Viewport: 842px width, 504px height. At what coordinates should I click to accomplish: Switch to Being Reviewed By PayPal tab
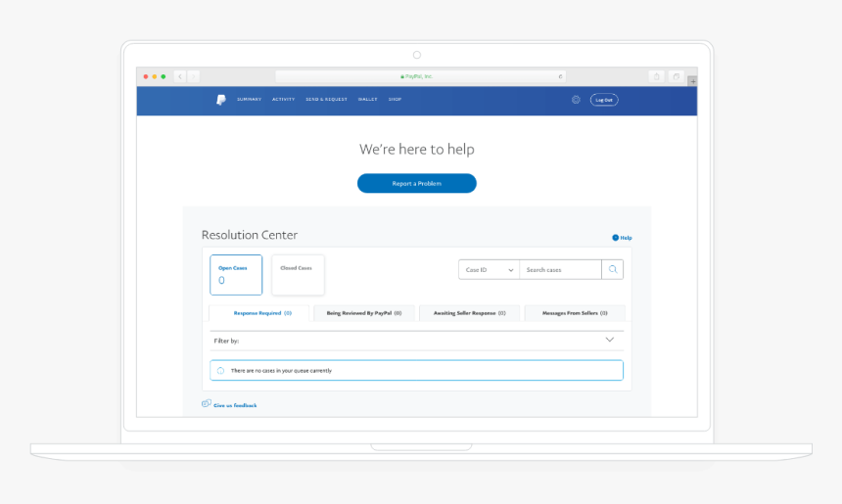tap(363, 313)
